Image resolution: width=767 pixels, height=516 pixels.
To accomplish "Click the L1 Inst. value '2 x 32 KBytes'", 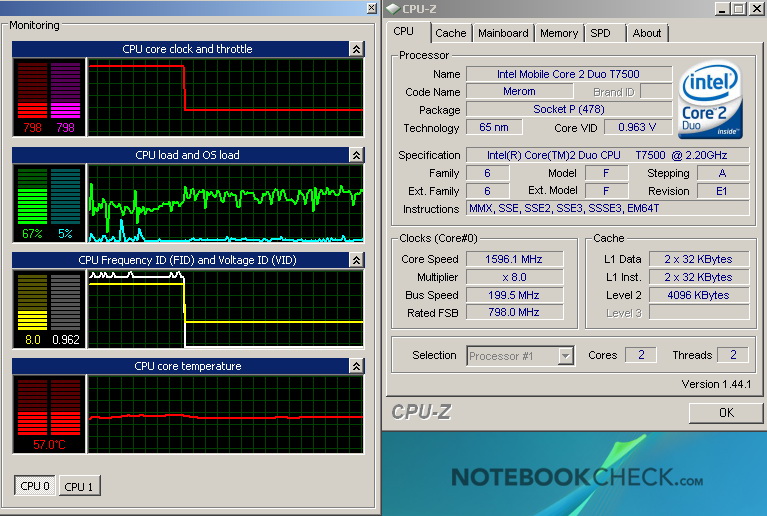I will pos(699,277).
